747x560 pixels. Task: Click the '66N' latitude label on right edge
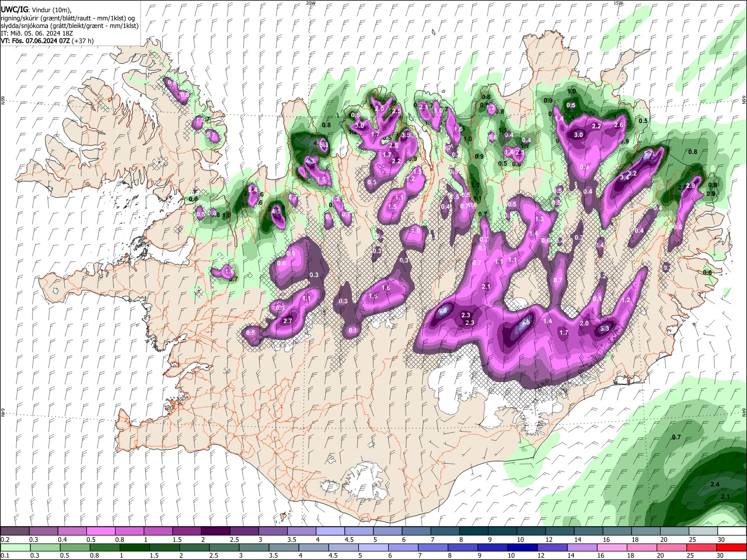(744, 100)
